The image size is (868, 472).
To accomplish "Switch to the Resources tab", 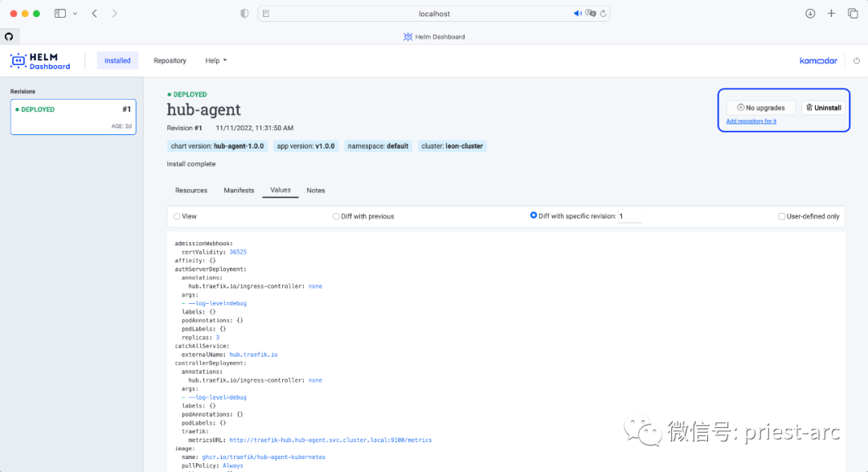I will point(191,190).
